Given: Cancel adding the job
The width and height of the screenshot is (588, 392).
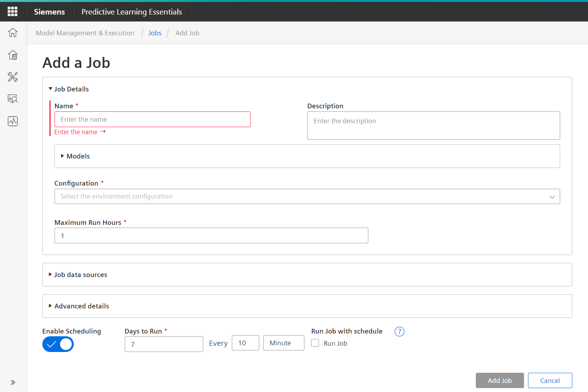Looking at the screenshot, I should [550, 381].
